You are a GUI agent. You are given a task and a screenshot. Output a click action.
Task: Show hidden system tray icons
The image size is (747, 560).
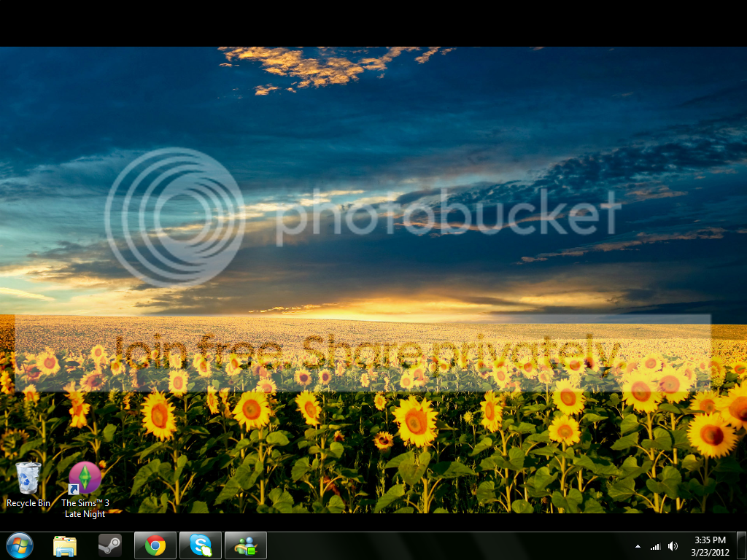click(x=638, y=547)
